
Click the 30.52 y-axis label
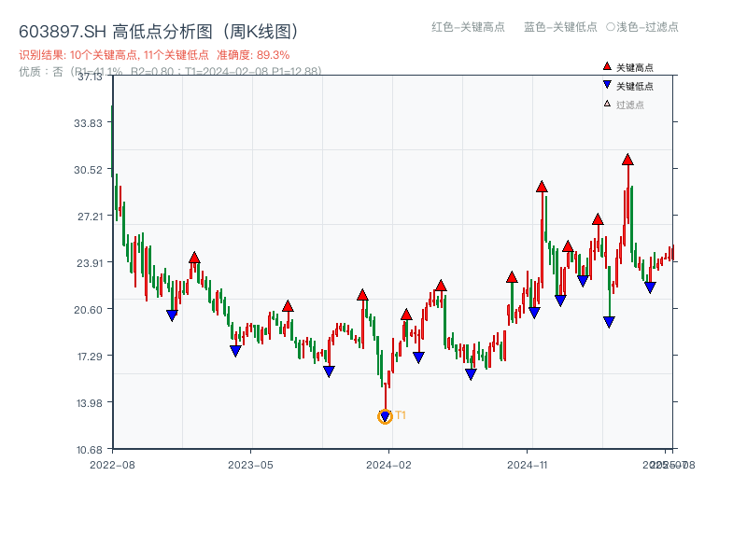coord(88,170)
